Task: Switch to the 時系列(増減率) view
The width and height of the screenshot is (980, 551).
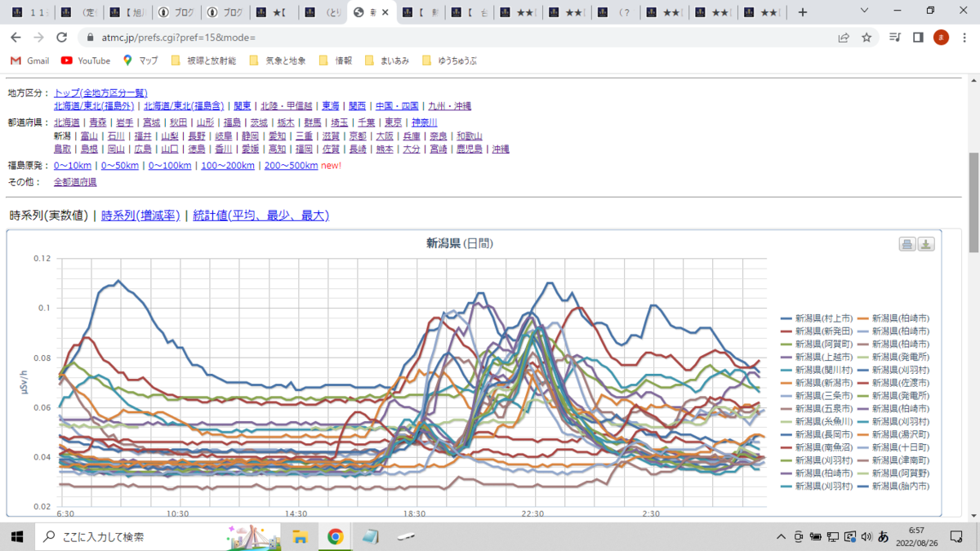Action: pos(140,216)
